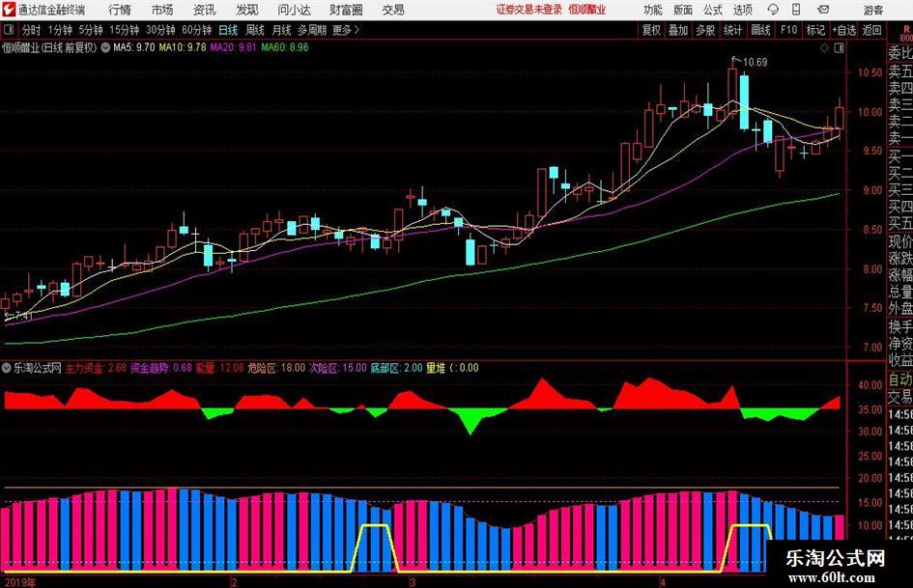
Task: Switch to 5分钟 period tab
Action: click(91, 30)
